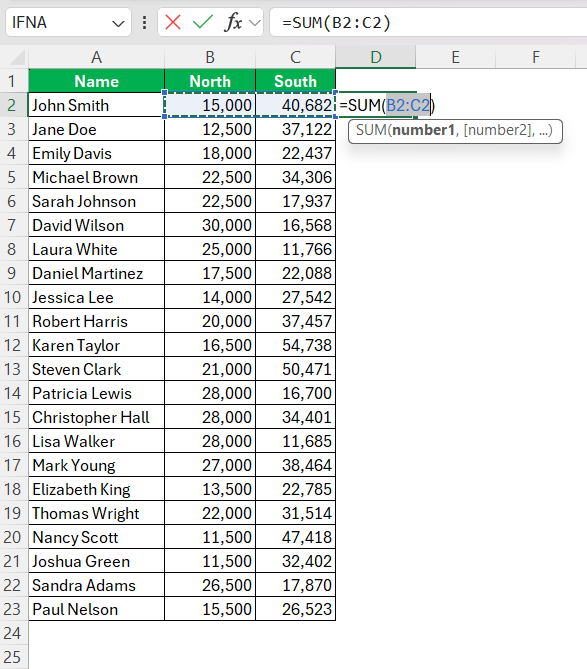Click the Robert Harris cell
Viewport: 587px width, 669px height.
pyautogui.click(x=96, y=321)
